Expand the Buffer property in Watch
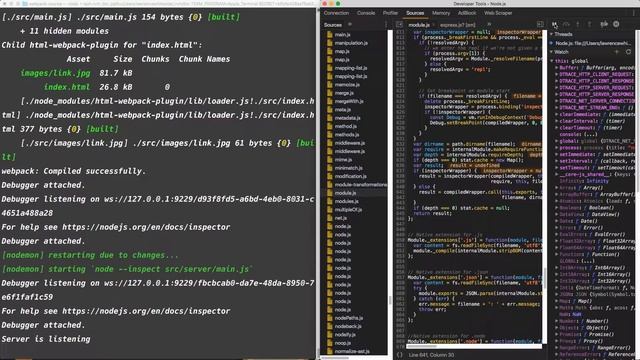The width and height of the screenshot is (640, 360). (x=557, y=68)
